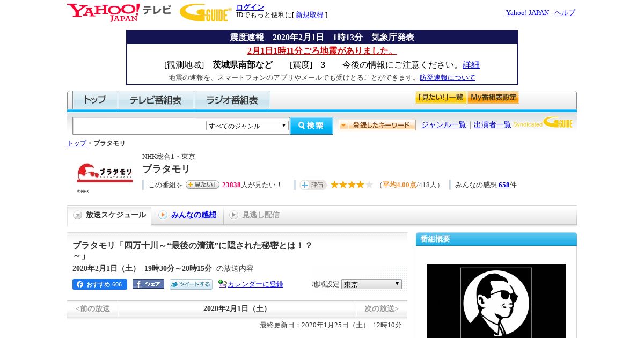
Task: Click 新規取得 to register an ID
Action: click(x=310, y=15)
